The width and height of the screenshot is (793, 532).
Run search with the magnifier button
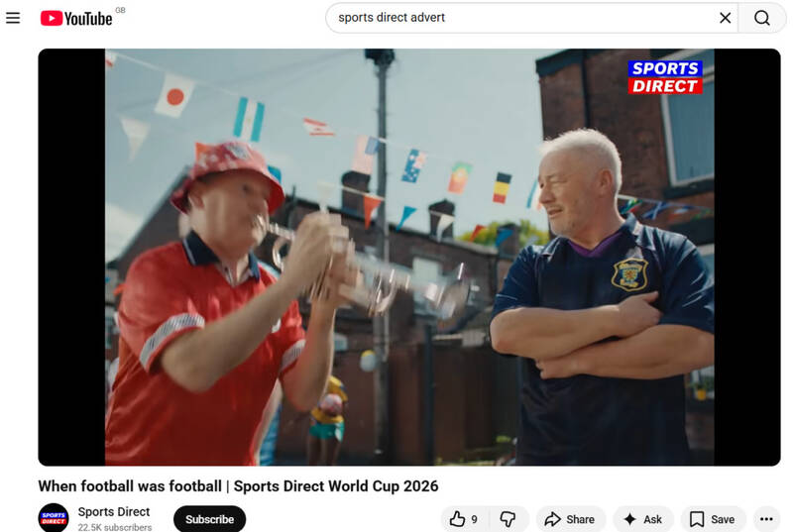pos(761,18)
